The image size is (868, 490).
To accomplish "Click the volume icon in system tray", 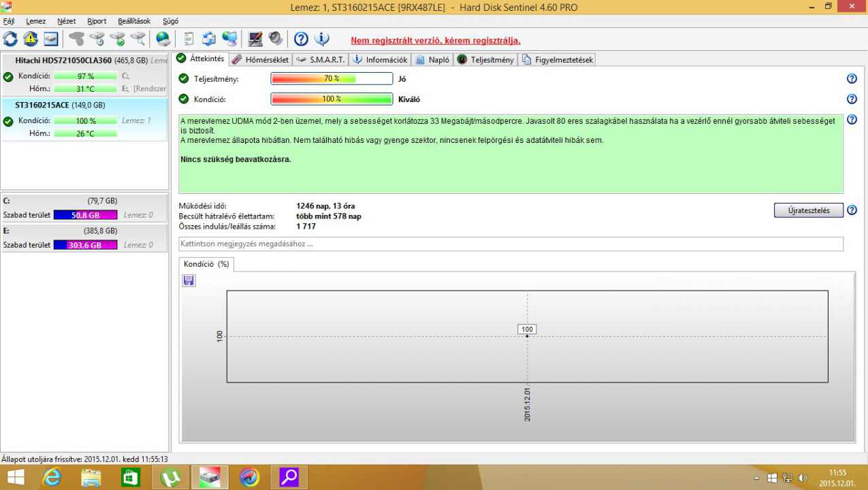I will [x=803, y=478].
